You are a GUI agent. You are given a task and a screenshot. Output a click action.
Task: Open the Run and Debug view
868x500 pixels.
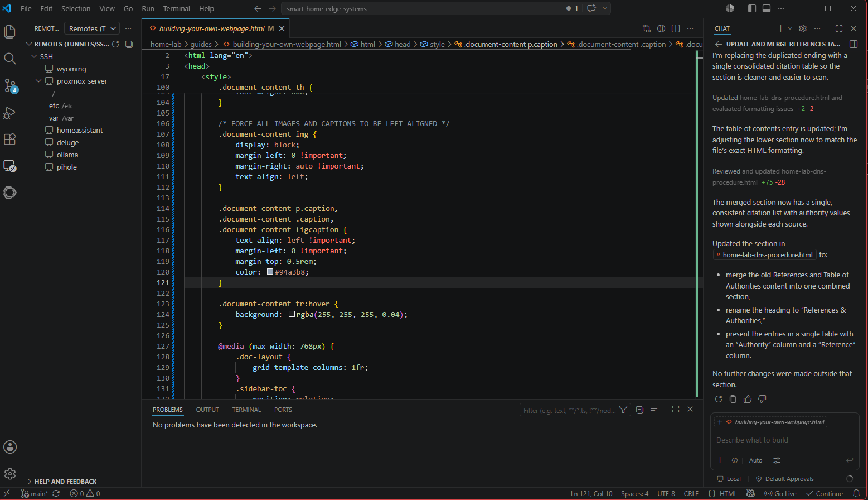9,113
